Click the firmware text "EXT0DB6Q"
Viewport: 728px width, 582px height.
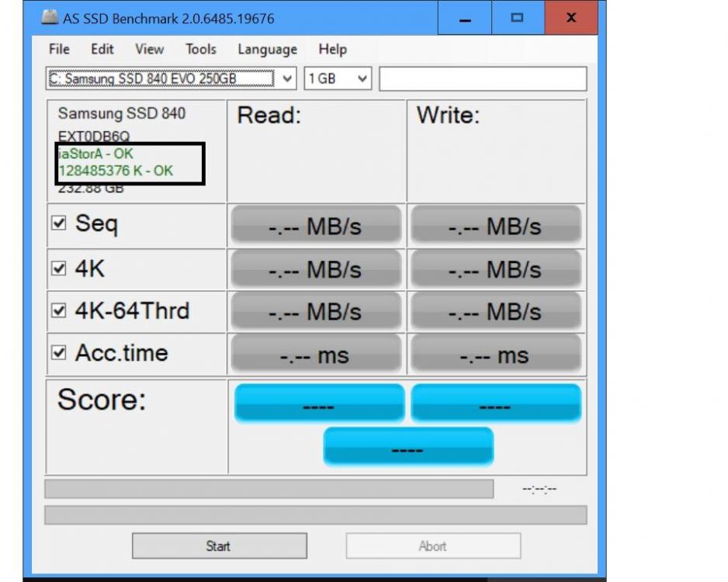94,136
